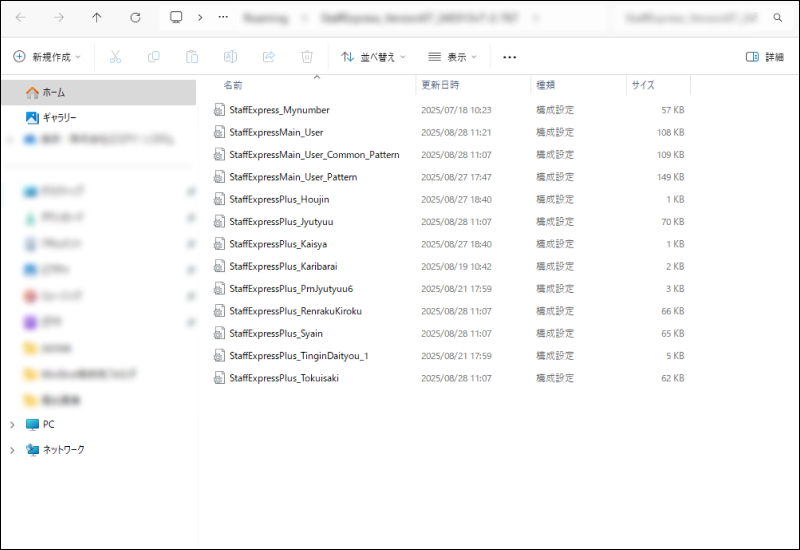Click the monitor icon in address bar
800x550 pixels.
[x=176, y=17]
